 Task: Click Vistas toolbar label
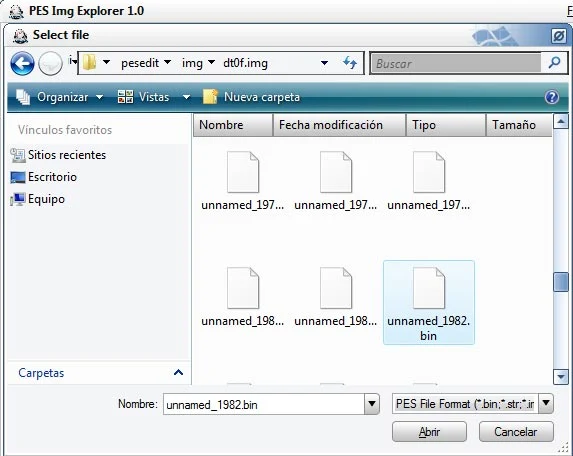pos(154,97)
